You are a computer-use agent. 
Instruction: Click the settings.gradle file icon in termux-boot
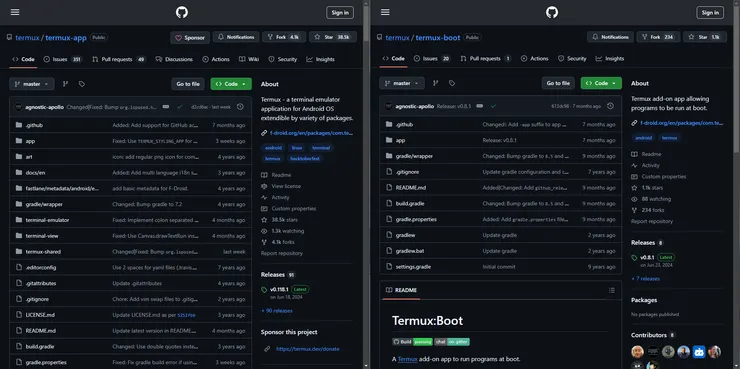[389, 267]
